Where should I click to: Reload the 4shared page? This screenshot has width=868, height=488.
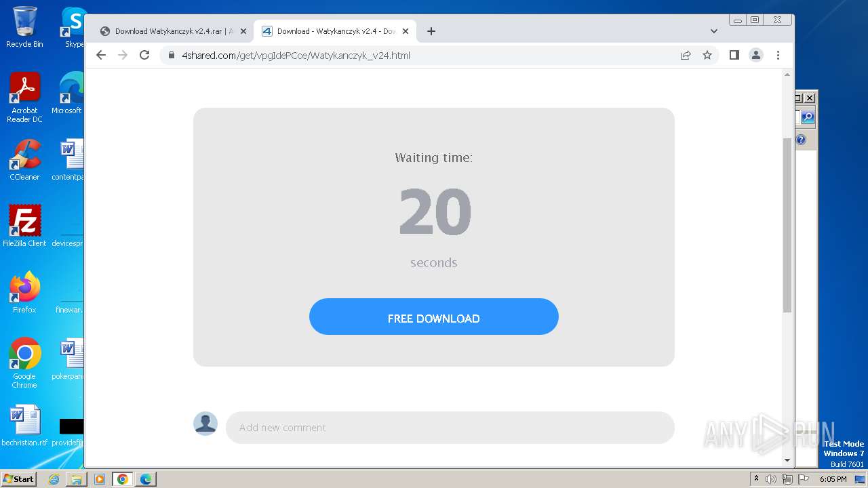click(144, 55)
